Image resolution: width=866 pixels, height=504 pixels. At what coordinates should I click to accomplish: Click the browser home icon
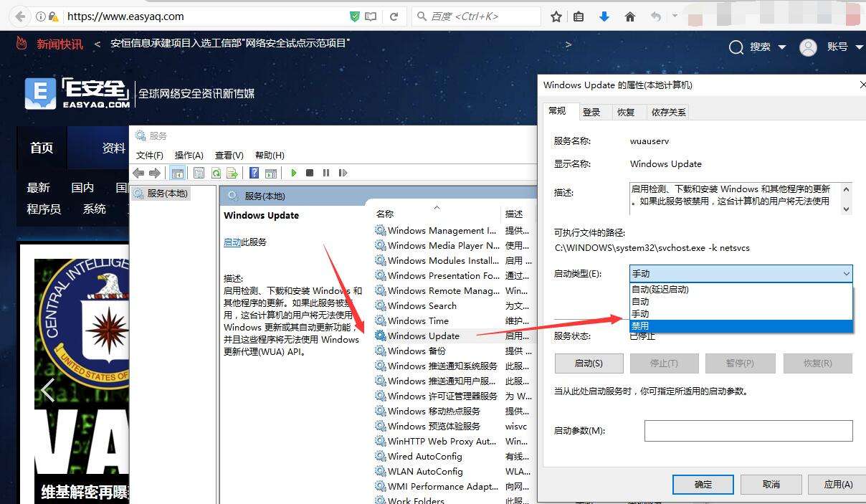pos(630,16)
